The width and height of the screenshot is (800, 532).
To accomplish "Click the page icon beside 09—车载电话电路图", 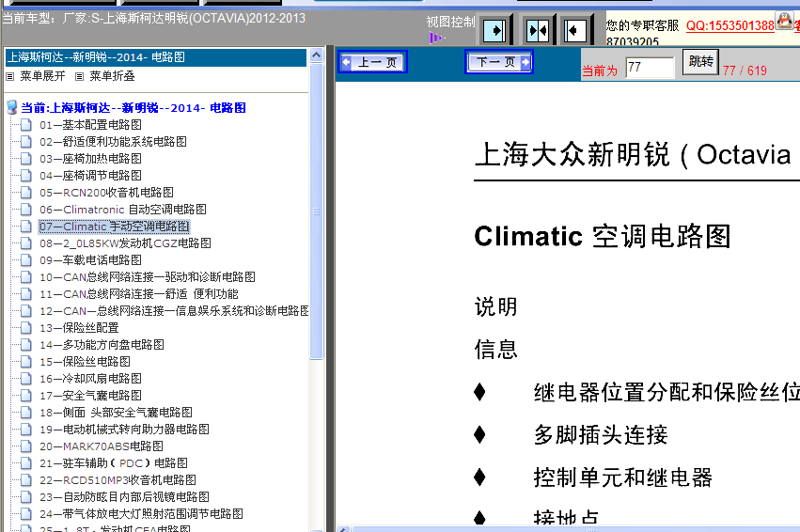I will (x=26, y=260).
